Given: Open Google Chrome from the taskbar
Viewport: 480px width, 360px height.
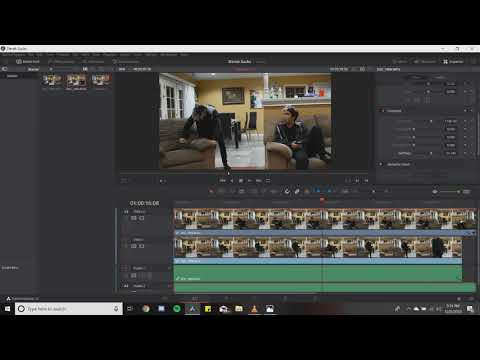Looking at the screenshot, I should tap(146, 309).
